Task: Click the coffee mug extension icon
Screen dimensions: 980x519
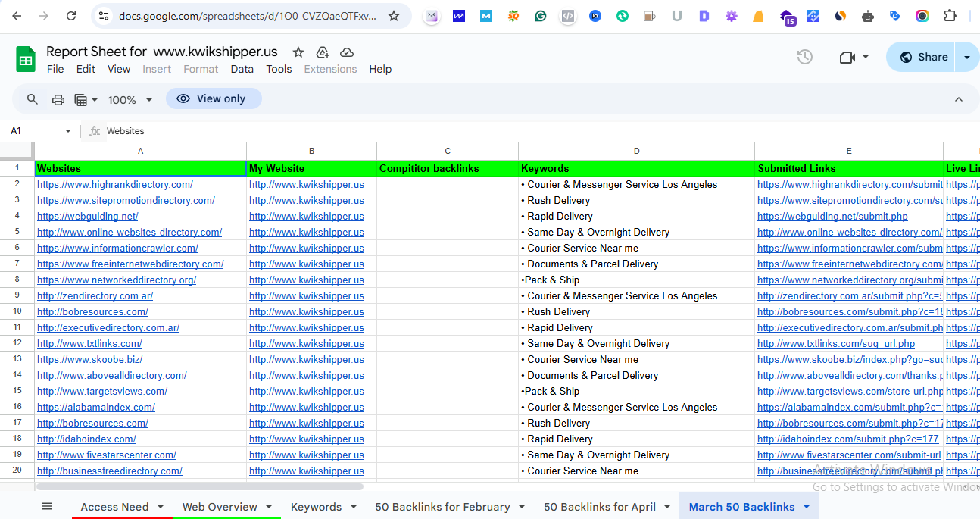Action: point(649,15)
